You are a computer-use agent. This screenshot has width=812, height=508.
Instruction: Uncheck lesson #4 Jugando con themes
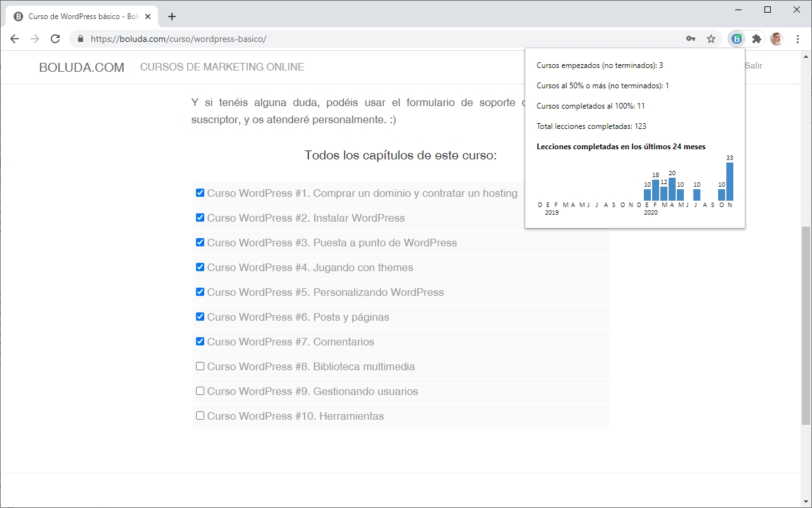(200, 267)
